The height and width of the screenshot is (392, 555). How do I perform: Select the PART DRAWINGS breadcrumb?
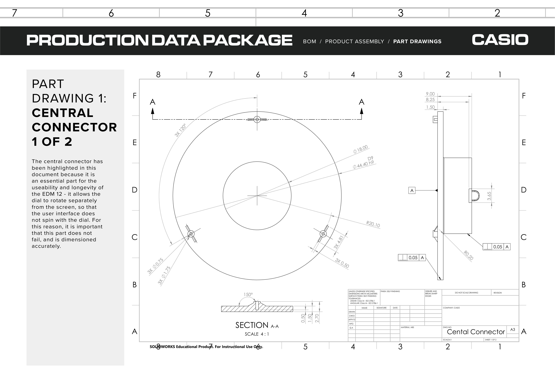click(417, 42)
